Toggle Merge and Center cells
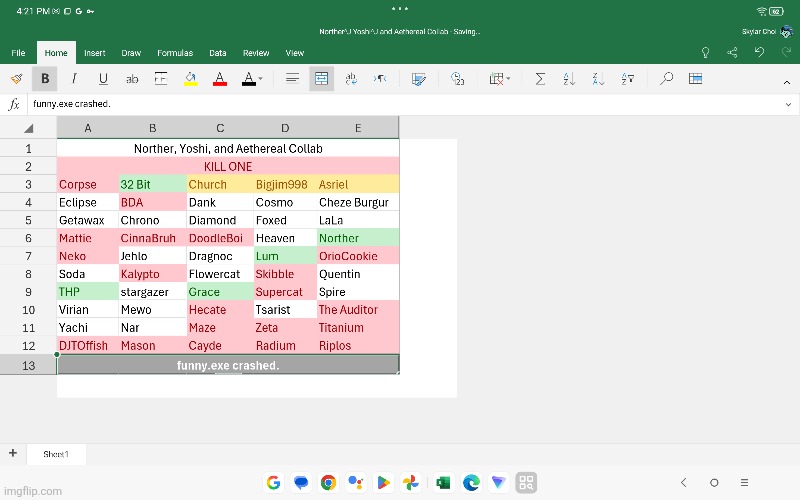The image size is (800, 500). click(x=321, y=79)
